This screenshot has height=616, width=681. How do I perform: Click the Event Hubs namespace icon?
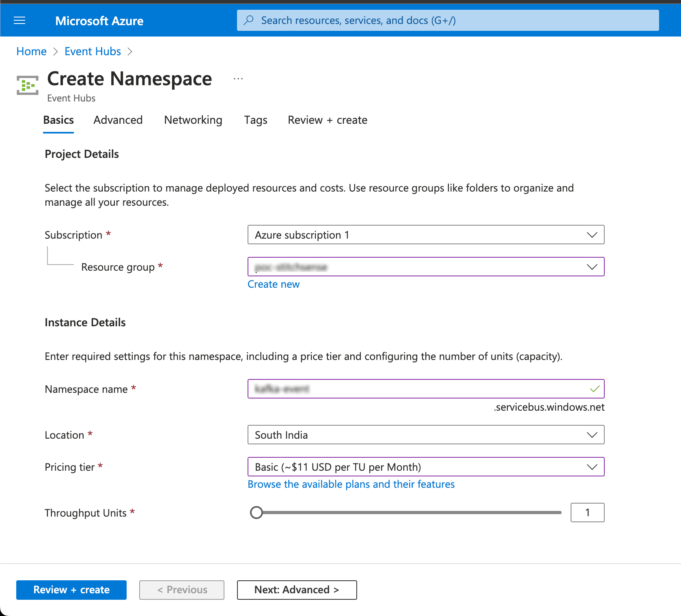click(x=27, y=85)
